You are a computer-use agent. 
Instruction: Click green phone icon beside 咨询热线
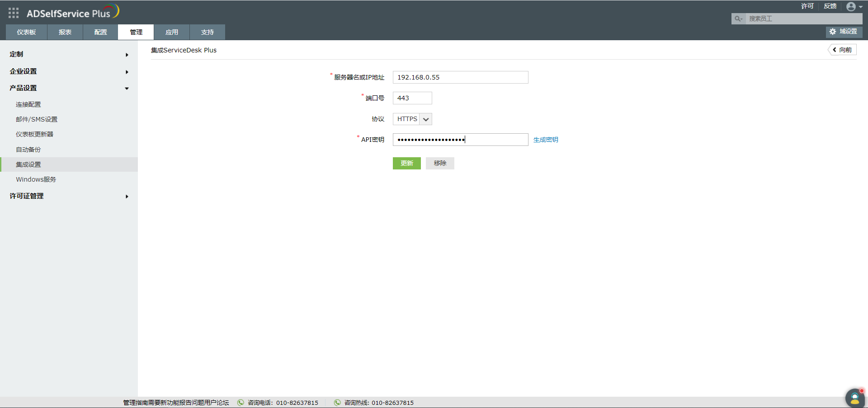pyautogui.click(x=337, y=402)
